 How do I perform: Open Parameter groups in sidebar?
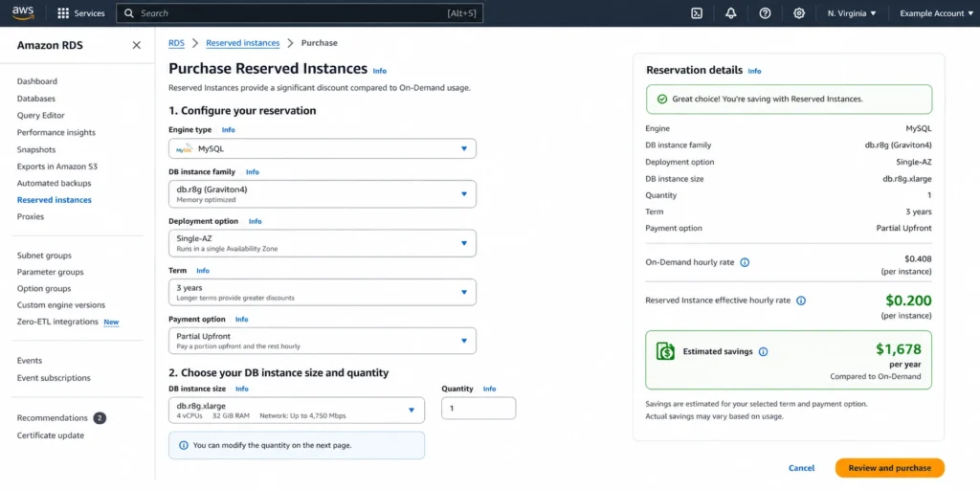(50, 272)
